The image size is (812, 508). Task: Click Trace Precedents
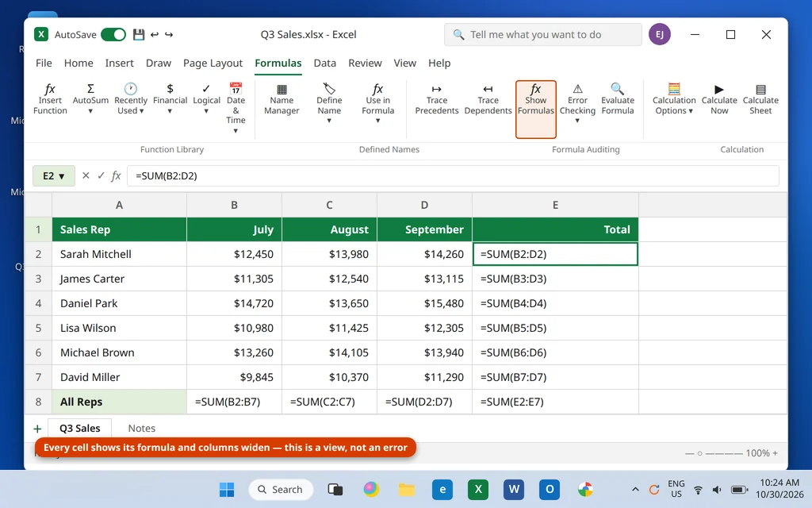point(437,99)
